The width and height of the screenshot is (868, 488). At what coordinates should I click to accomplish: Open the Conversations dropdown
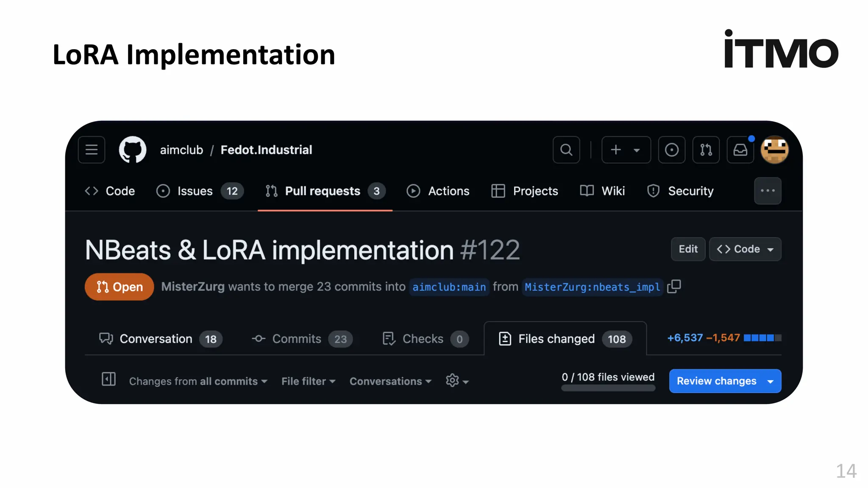pyautogui.click(x=390, y=381)
